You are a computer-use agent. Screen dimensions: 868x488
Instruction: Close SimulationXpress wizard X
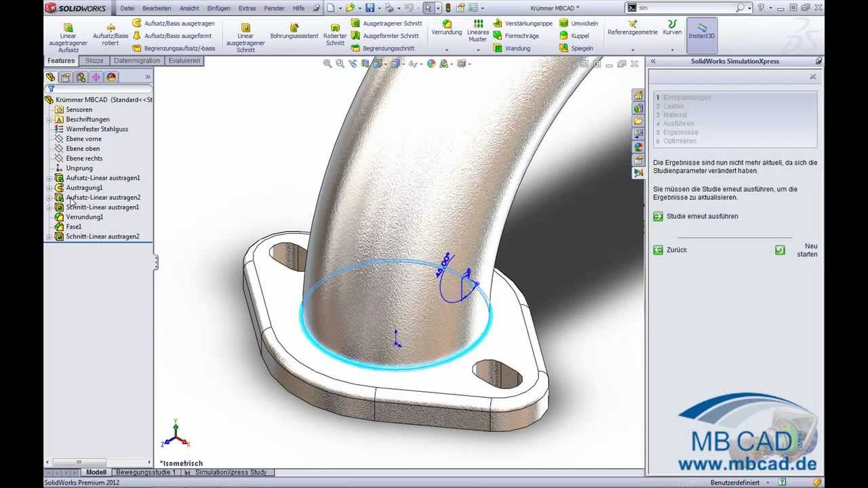coord(812,77)
